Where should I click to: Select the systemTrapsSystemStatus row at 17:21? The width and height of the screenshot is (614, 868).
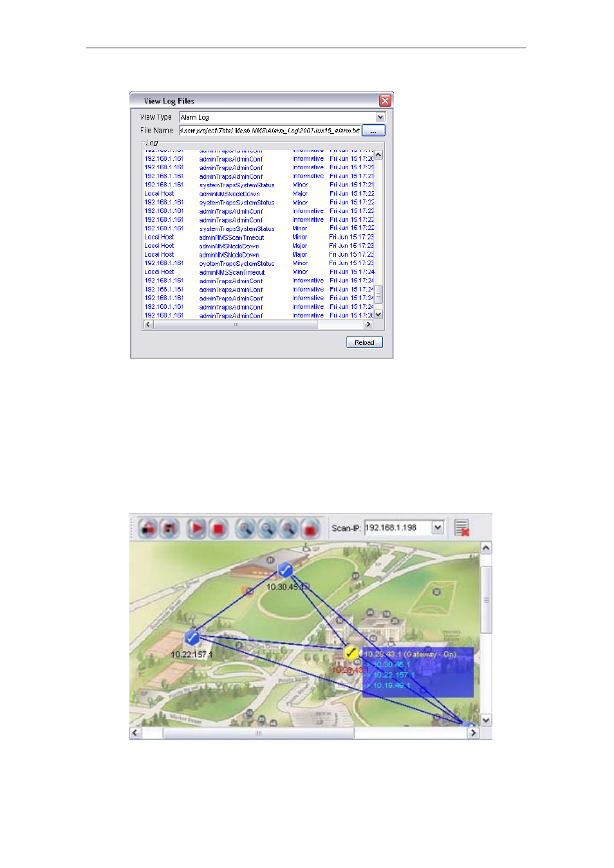259,185
